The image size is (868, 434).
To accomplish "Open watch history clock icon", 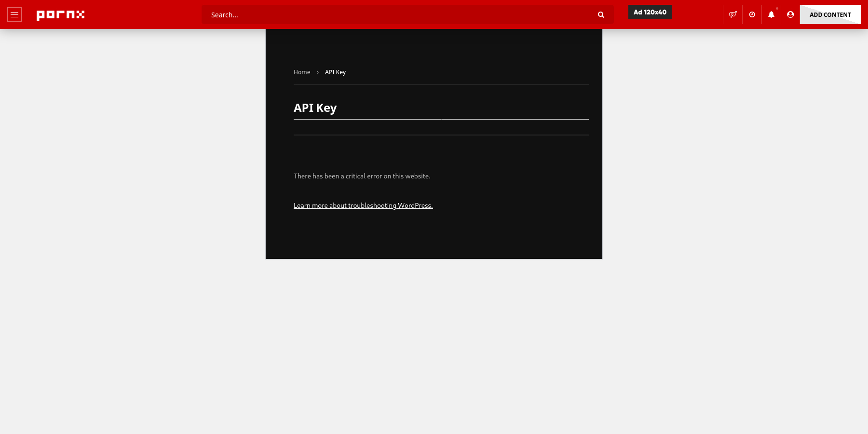I will click(752, 14).
